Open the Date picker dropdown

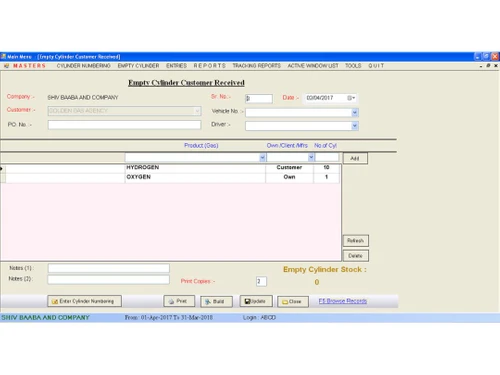coord(351,98)
